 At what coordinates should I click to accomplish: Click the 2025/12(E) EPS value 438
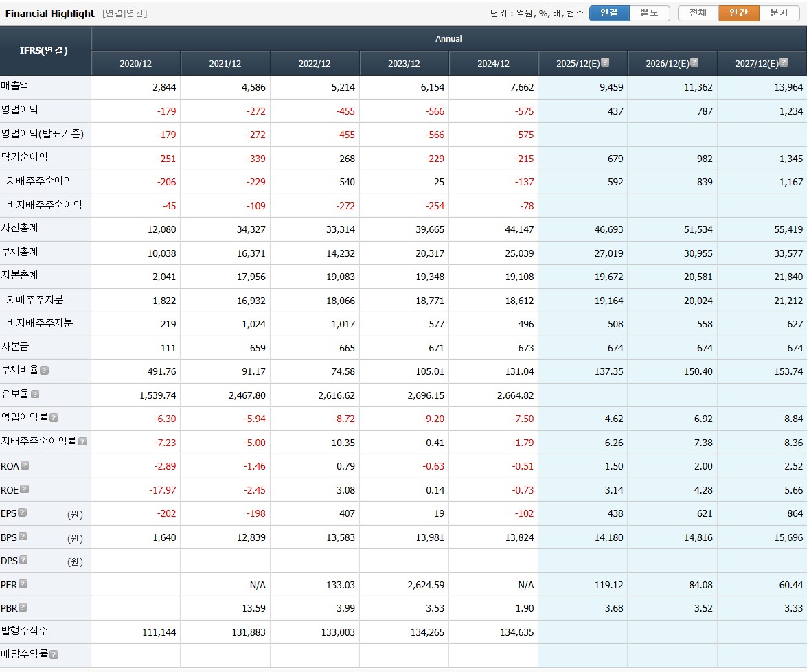click(x=615, y=513)
